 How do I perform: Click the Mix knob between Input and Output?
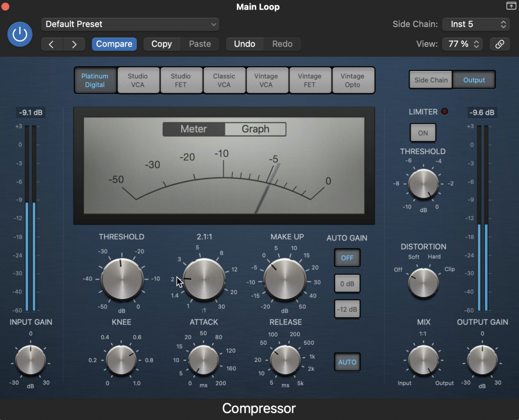(x=423, y=360)
